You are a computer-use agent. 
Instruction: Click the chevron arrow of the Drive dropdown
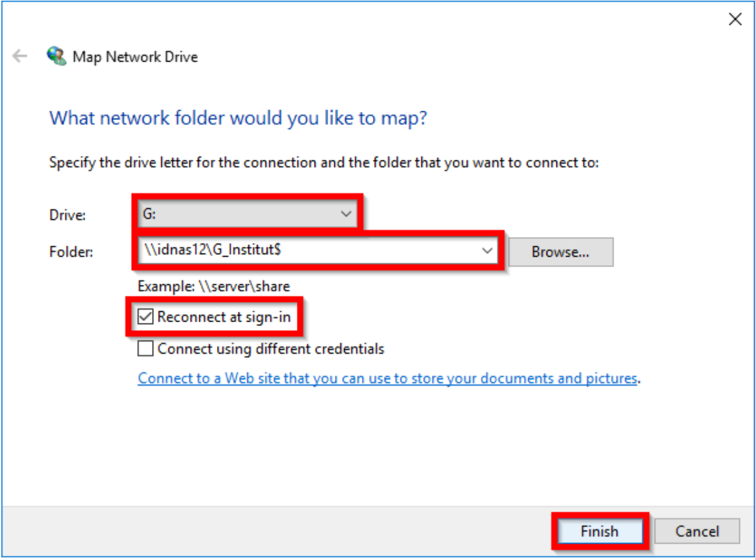point(346,214)
